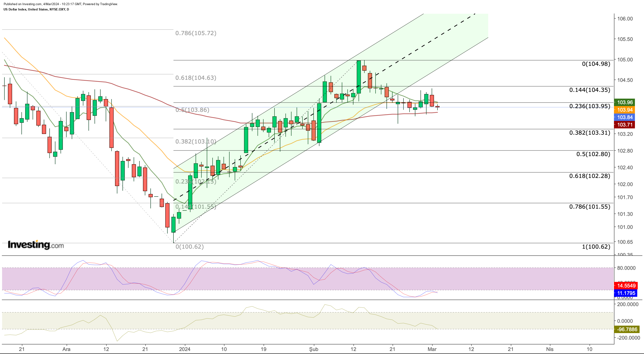
Task: Click the Mar date axis marker
Action: coord(432,349)
